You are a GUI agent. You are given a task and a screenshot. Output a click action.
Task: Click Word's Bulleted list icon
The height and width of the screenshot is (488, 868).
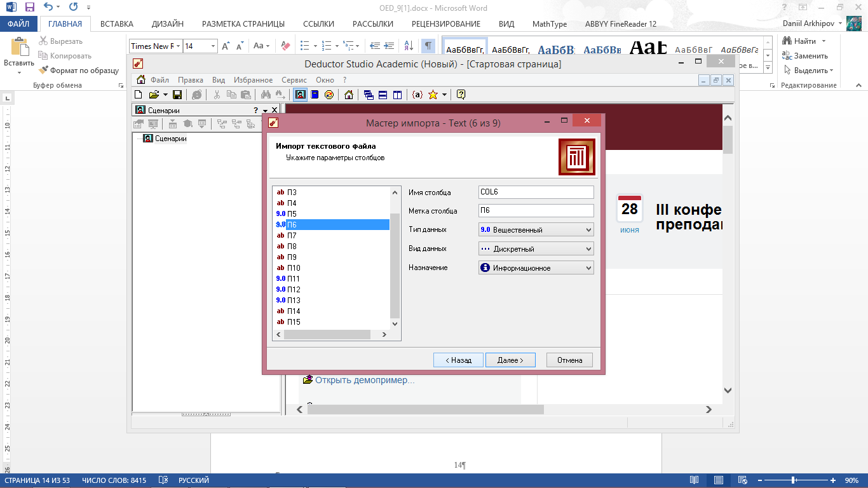[304, 46]
